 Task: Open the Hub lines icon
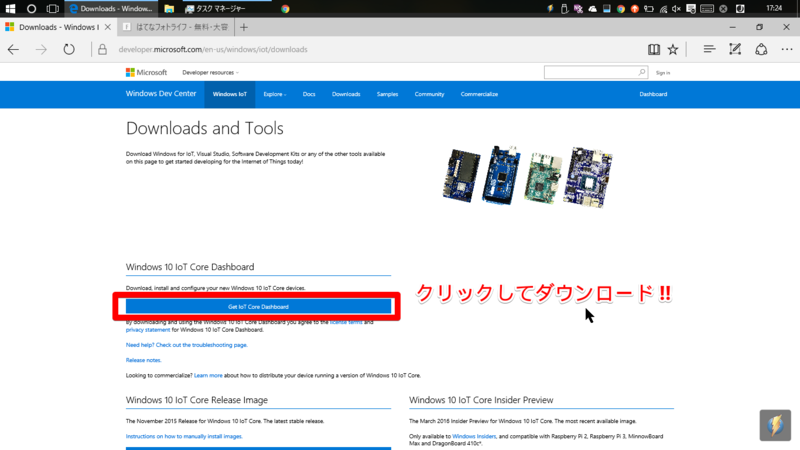click(x=709, y=49)
